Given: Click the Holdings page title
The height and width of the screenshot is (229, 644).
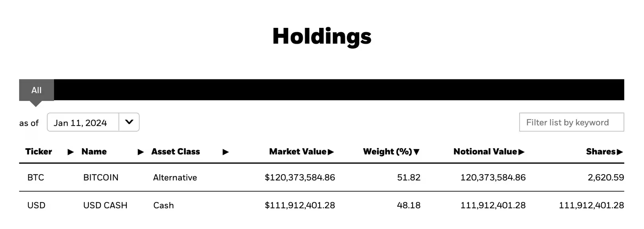Looking at the screenshot, I should click(x=322, y=36).
